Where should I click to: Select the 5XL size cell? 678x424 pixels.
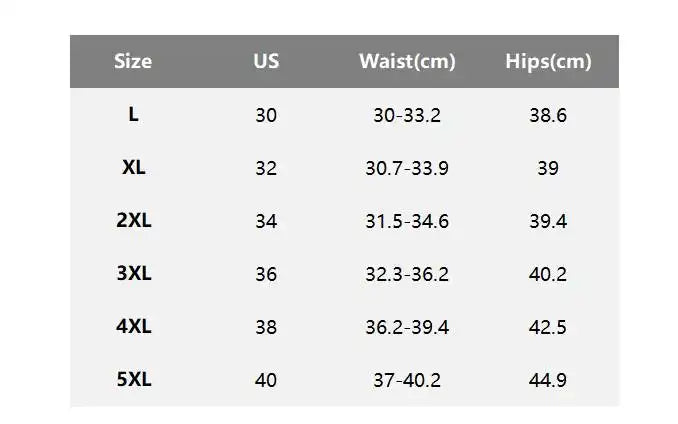coord(133,380)
